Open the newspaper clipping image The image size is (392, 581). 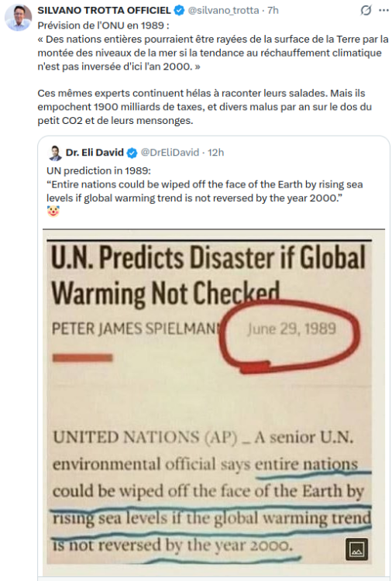click(213, 403)
